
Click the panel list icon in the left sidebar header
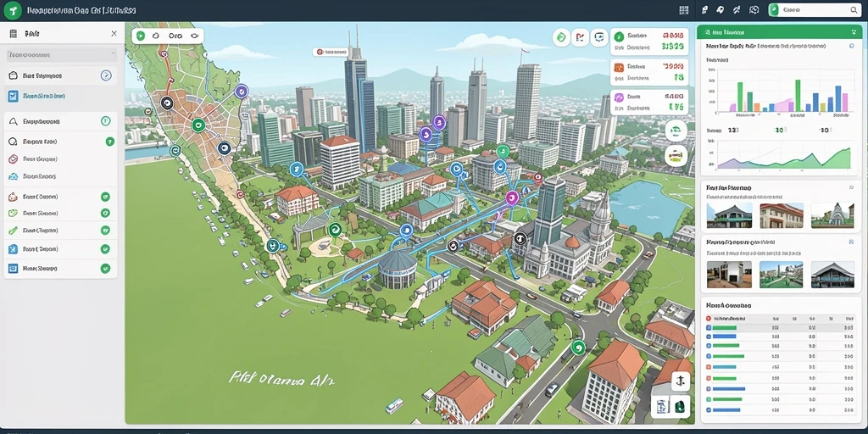click(14, 34)
